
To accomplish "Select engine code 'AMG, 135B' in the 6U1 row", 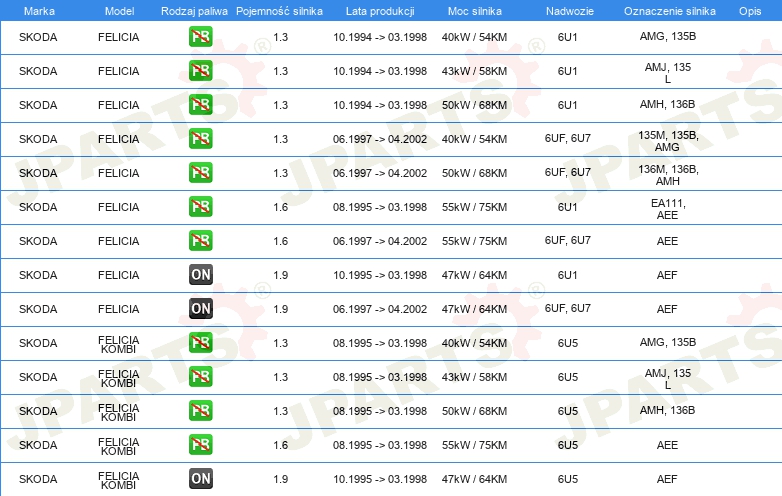I will (x=667, y=36).
